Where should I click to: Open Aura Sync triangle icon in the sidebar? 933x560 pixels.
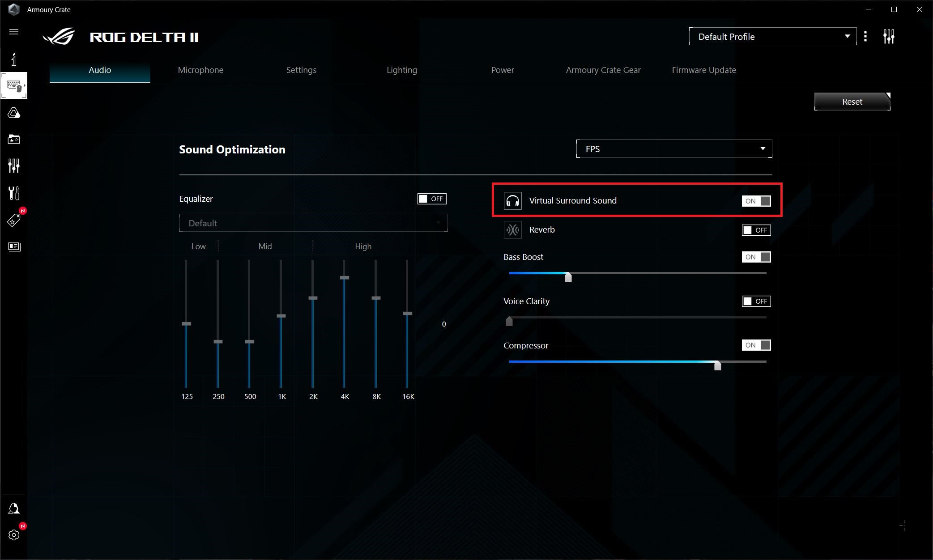point(14,113)
